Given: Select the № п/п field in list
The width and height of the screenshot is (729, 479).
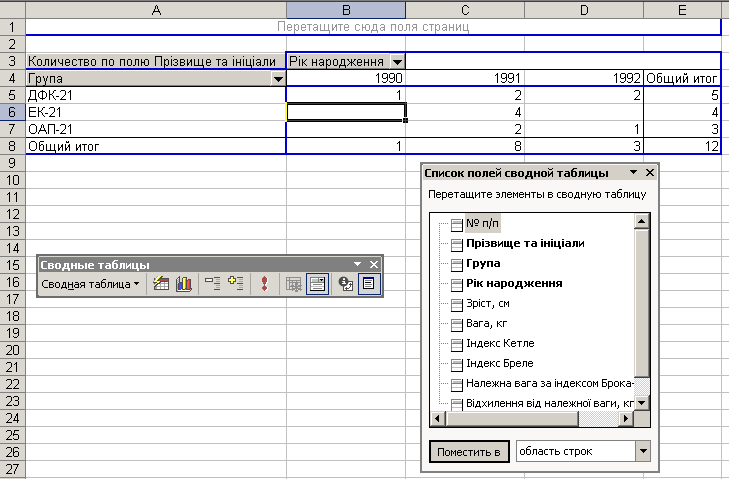Looking at the screenshot, I should pyautogui.click(x=482, y=223).
